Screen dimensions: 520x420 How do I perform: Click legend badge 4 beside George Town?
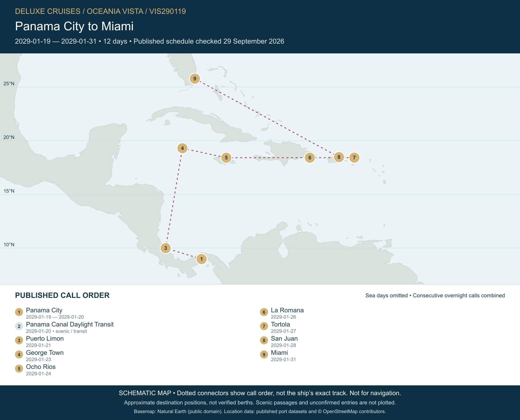(19, 354)
